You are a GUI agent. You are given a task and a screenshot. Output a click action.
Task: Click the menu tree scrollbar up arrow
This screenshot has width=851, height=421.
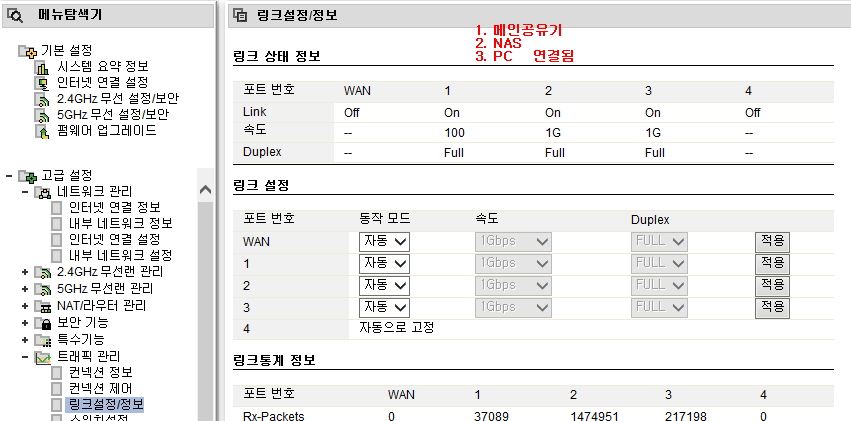coord(205,190)
